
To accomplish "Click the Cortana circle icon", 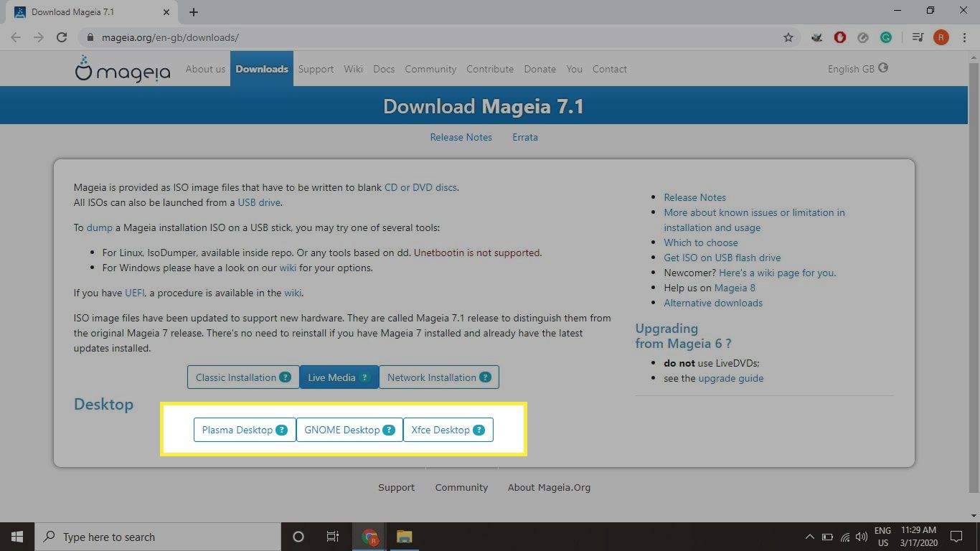I will click(x=298, y=537).
